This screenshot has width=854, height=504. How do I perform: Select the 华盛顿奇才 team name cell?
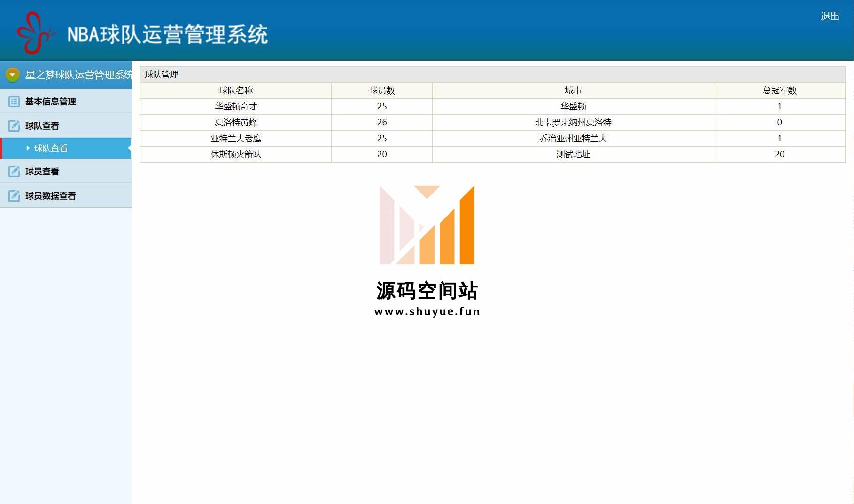coord(236,107)
